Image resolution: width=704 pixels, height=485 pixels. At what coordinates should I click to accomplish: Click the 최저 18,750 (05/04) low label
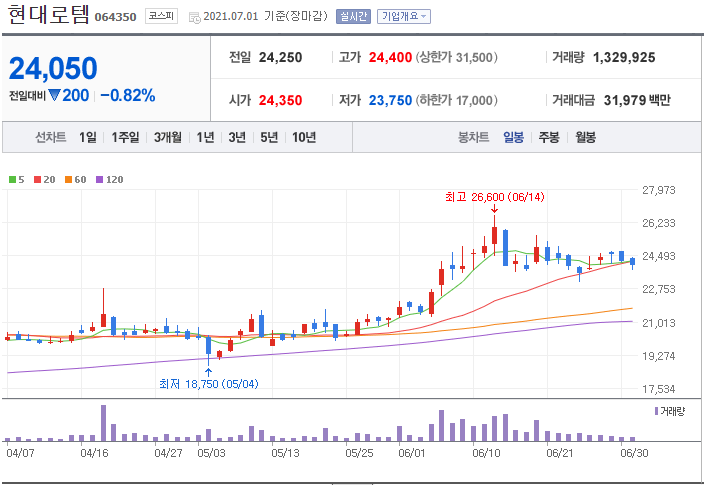pos(209,384)
